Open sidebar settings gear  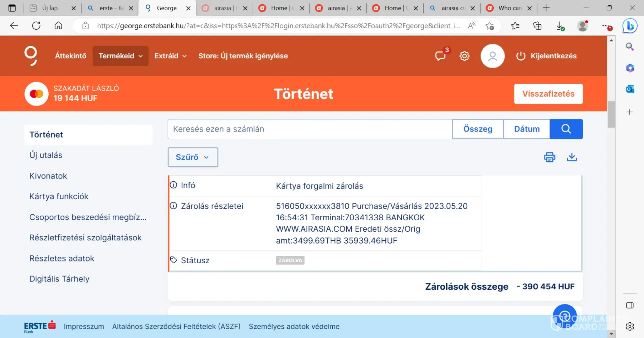630,326
